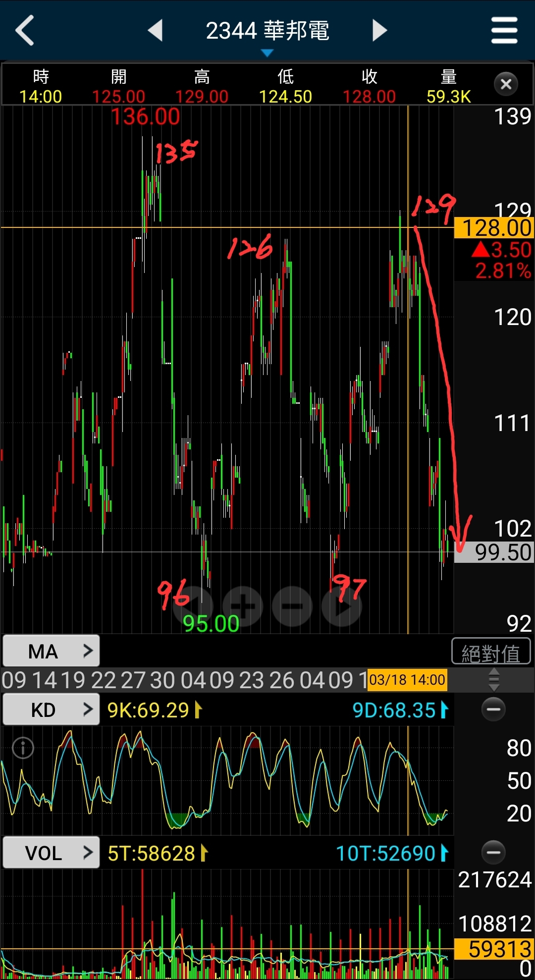Tap the 128.00 current price label

pyautogui.click(x=494, y=228)
